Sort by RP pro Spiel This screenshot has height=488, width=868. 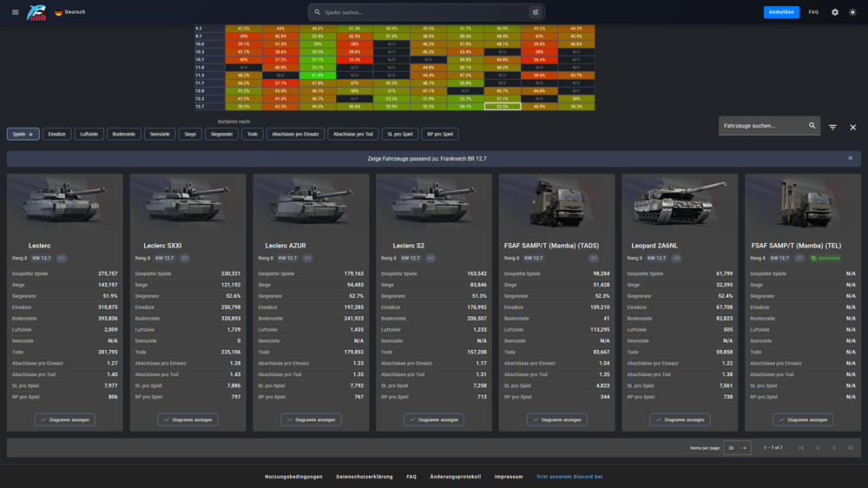[x=440, y=134]
